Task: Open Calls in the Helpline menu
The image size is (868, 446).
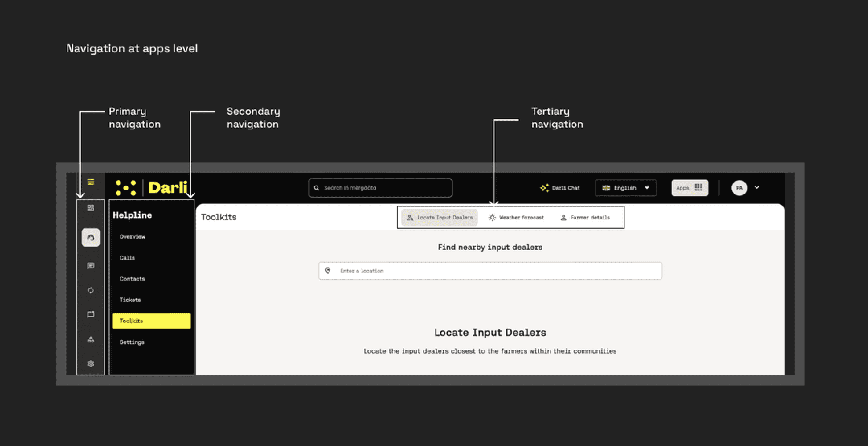Action: [x=127, y=258]
